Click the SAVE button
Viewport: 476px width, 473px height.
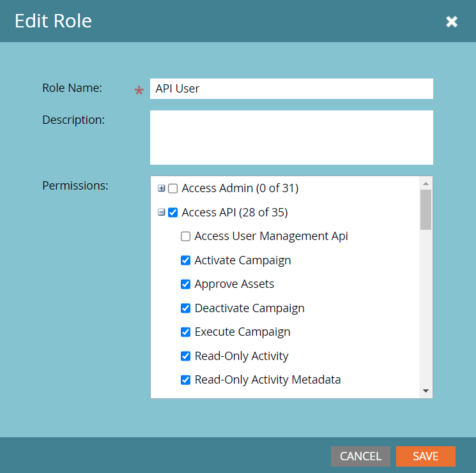pos(426,456)
